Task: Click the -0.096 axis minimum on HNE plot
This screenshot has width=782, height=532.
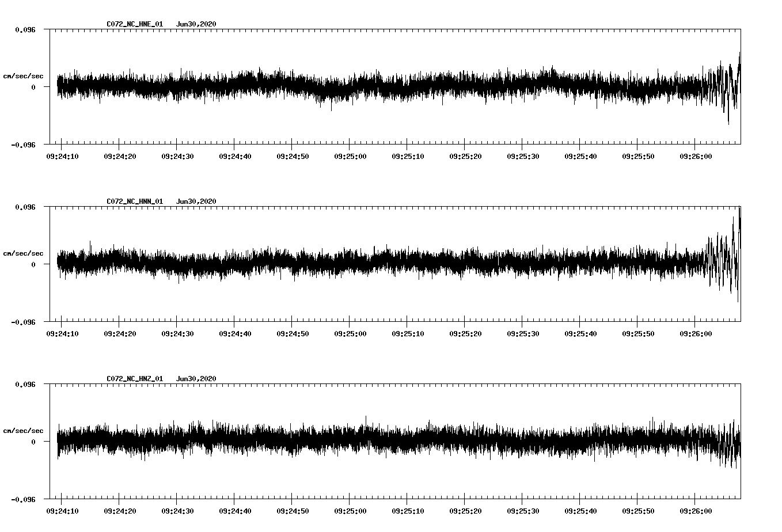Action: 23,145
